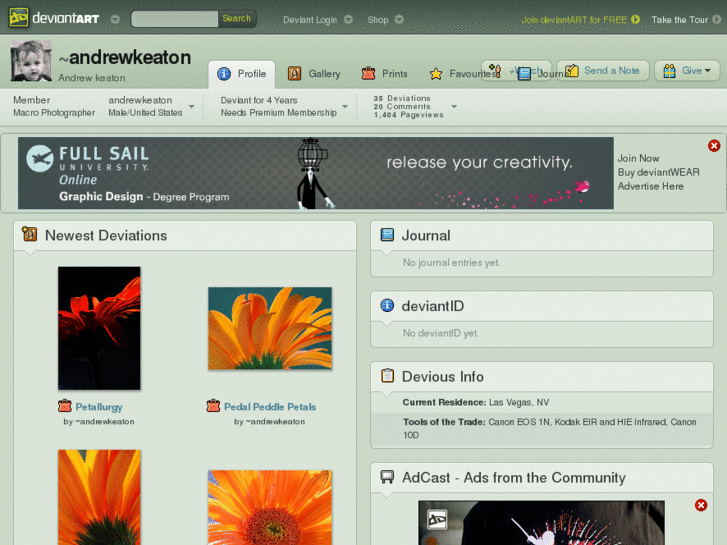The height and width of the screenshot is (545, 727).
Task: Open the Favourites tab
Action: [464, 74]
